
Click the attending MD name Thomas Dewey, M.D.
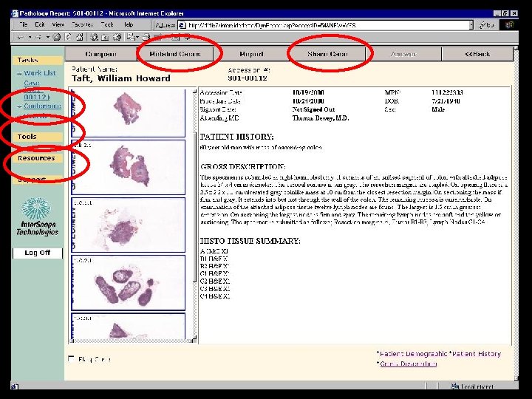click(x=320, y=118)
